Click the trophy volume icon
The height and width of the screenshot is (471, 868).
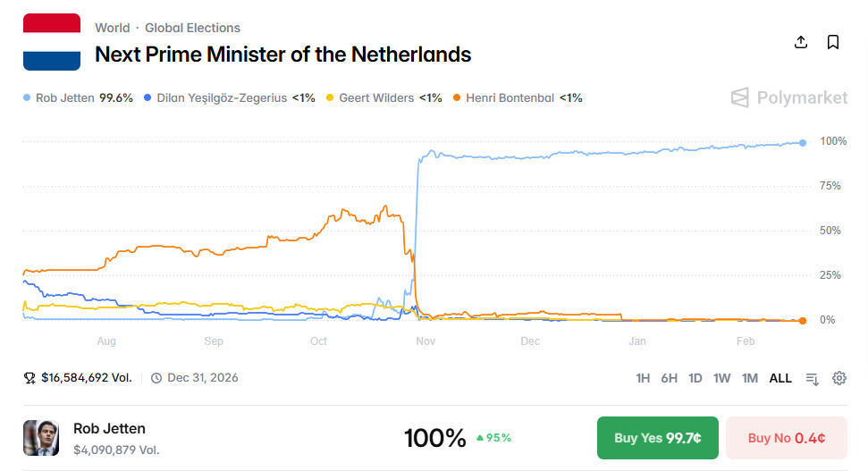coord(29,378)
